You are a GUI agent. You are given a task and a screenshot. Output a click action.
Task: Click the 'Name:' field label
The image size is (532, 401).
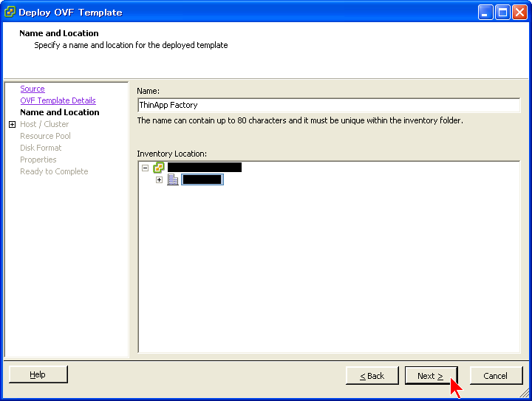[x=148, y=91]
